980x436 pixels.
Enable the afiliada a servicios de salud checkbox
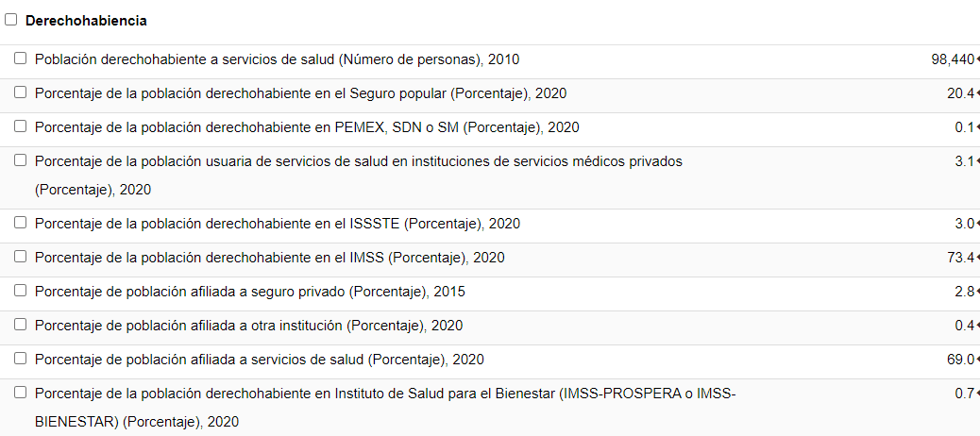coord(21,359)
